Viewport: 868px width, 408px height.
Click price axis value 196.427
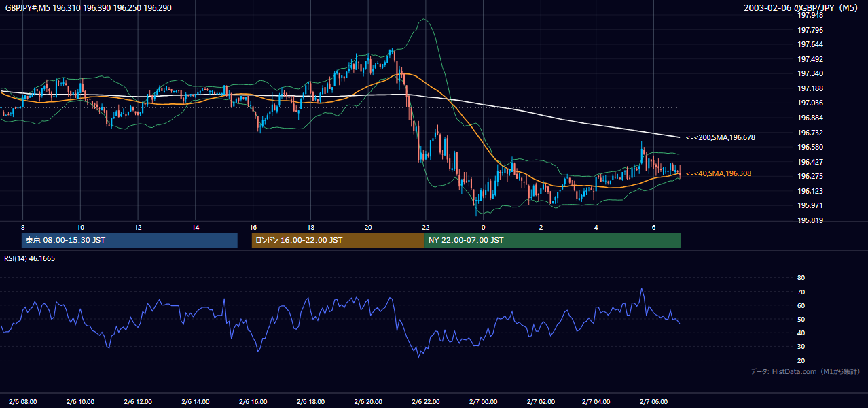point(810,162)
